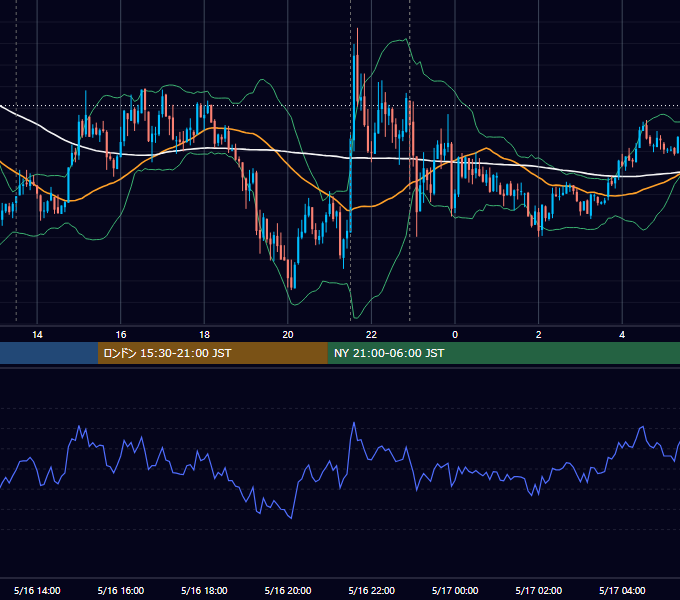The image size is (680, 600).
Task: Click the 5/16 16:00 date label
Action: (x=121, y=590)
